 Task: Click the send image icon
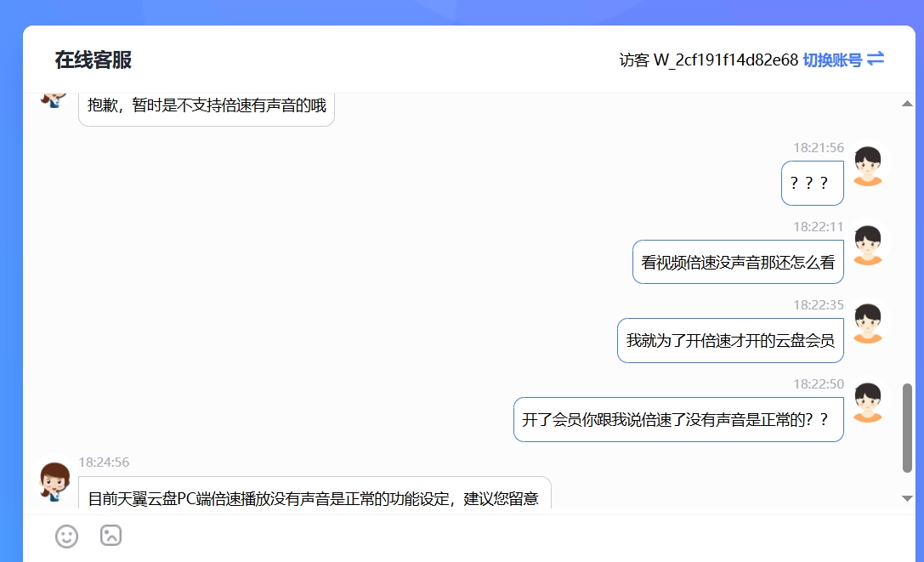(111, 536)
